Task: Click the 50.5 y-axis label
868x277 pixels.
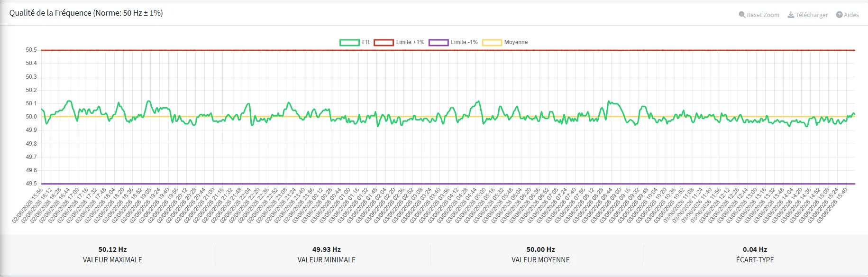Action: (31, 50)
